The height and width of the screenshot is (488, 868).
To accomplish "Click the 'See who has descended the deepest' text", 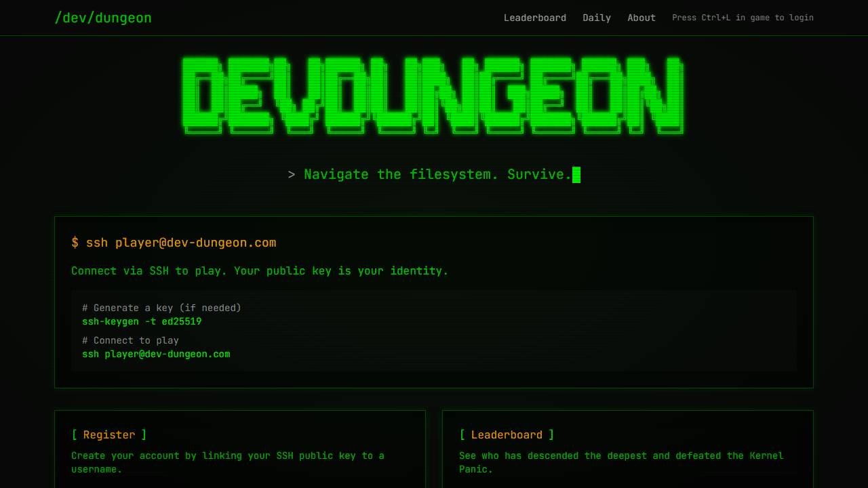I will pos(621,462).
